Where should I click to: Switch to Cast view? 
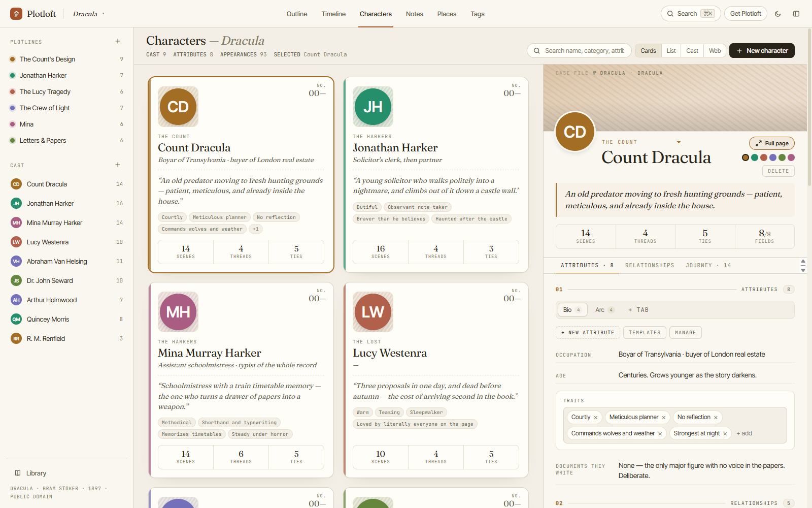[692, 51]
